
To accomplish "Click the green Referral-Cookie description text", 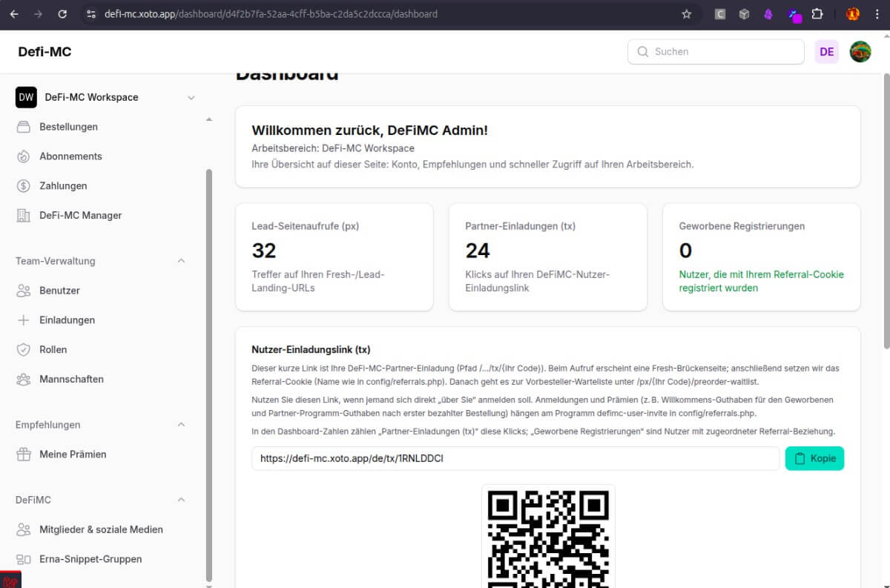I will (x=762, y=281).
